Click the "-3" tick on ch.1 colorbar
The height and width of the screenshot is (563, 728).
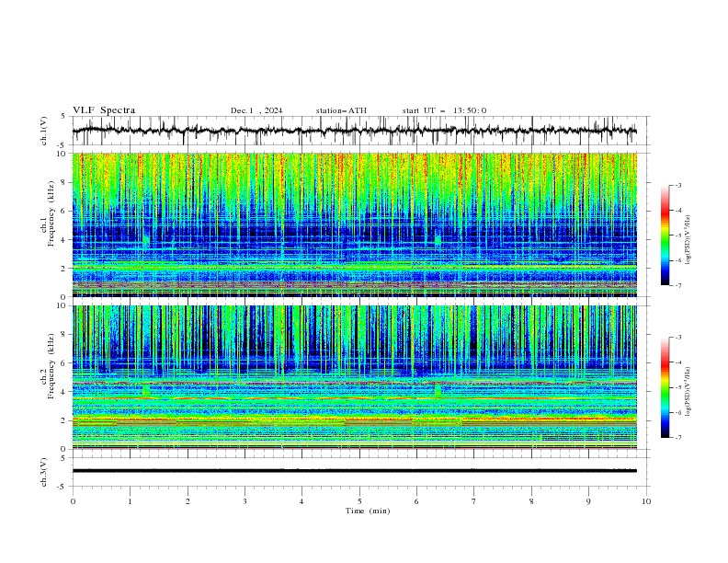click(x=677, y=185)
